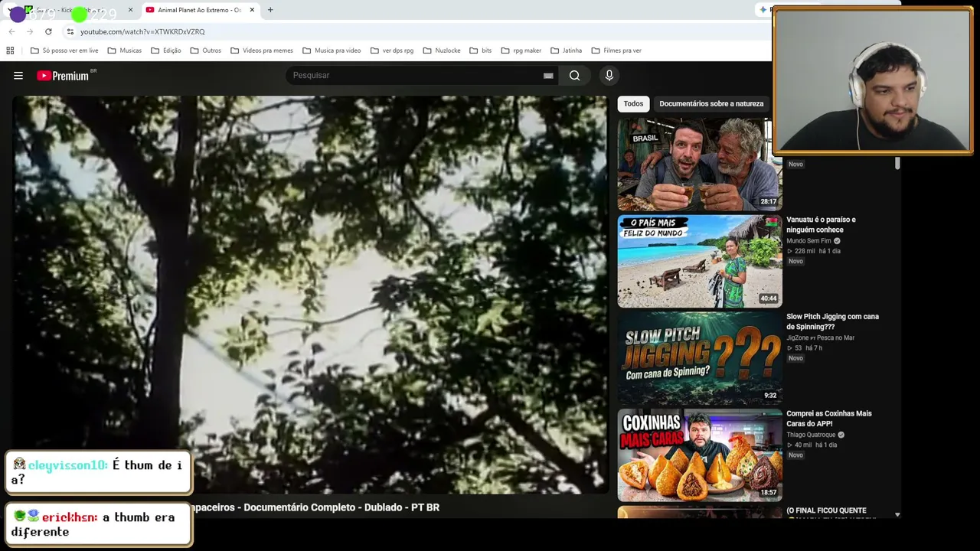Open the bits bookmark folder
The height and width of the screenshot is (551, 980).
pyautogui.click(x=480, y=51)
